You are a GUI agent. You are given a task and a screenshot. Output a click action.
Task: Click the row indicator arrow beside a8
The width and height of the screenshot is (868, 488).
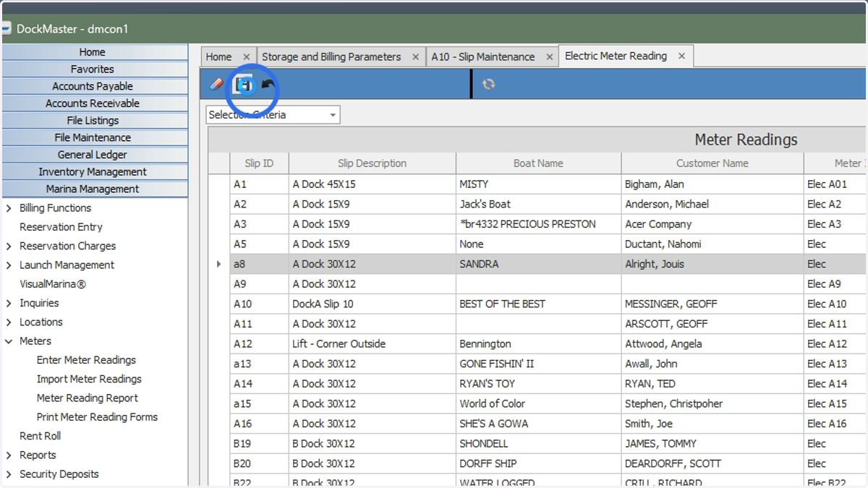tap(218, 265)
